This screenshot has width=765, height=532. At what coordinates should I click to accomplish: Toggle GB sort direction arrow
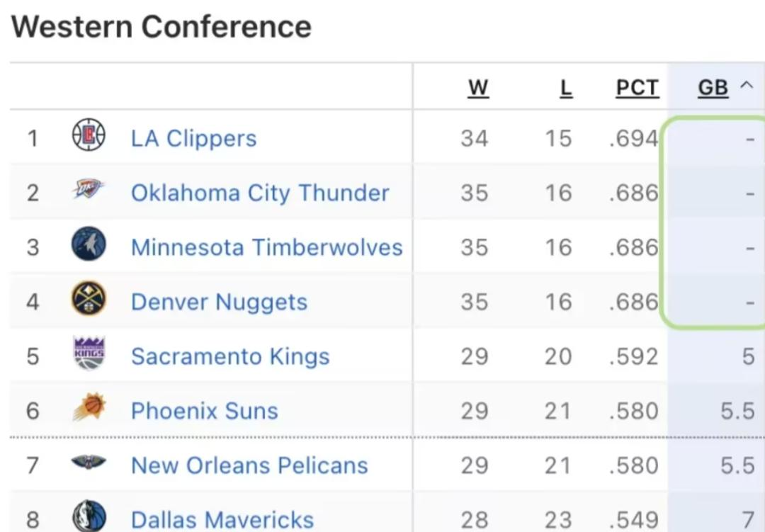pos(746,86)
